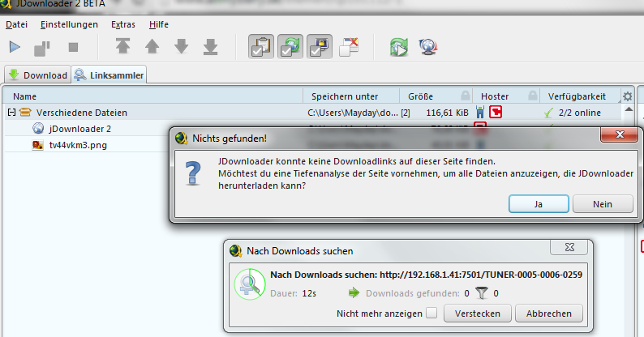The height and width of the screenshot is (337, 644).
Task: Sort by the Name column header
Action: [x=152, y=96]
